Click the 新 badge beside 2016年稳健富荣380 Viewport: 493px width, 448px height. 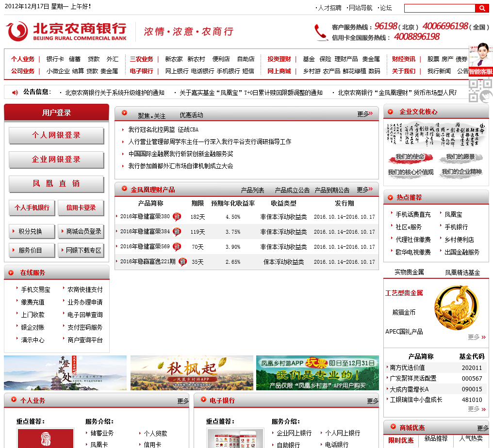[x=177, y=216]
